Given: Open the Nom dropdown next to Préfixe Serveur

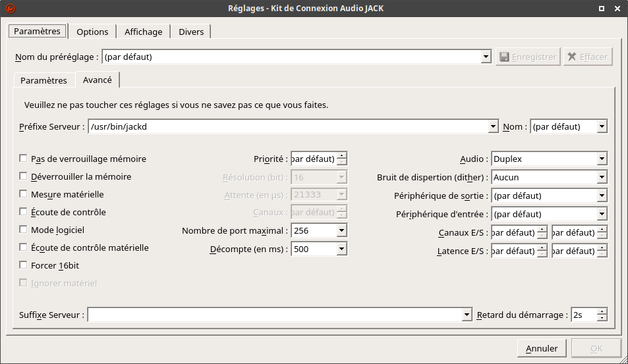Looking at the screenshot, I should [602, 127].
